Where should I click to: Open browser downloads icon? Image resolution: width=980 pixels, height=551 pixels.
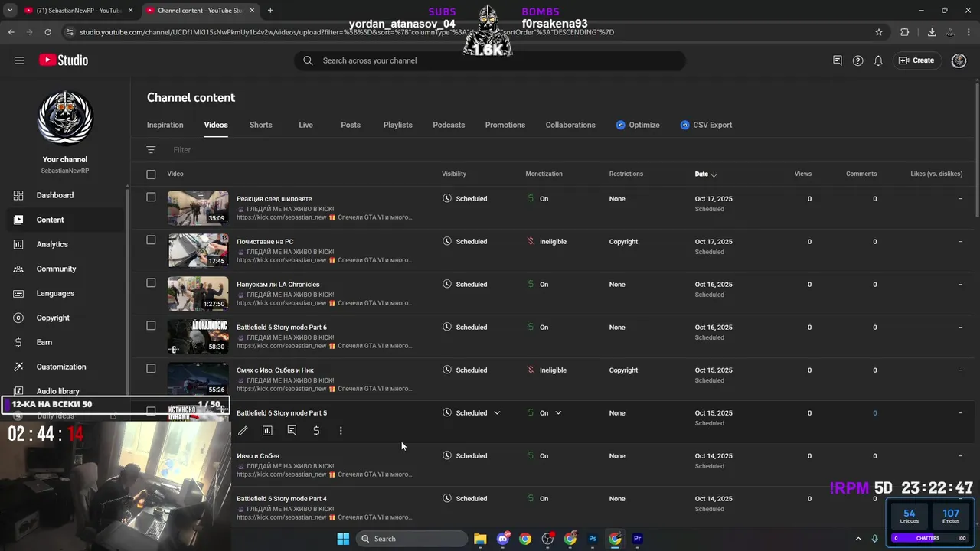[932, 32]
